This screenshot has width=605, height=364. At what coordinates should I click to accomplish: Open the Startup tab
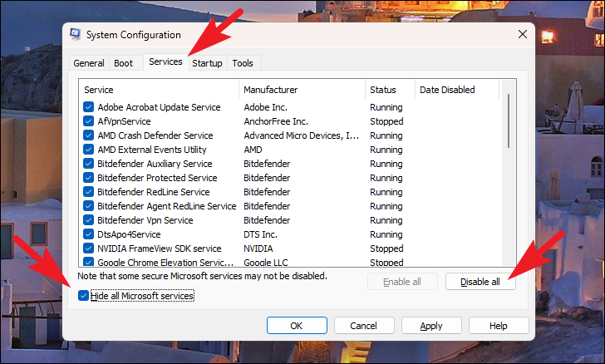tap(207, 63)
